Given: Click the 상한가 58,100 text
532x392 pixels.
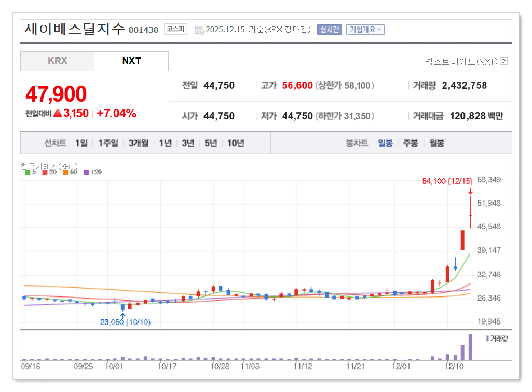Looking at the screenshot, I should point(345,85).
